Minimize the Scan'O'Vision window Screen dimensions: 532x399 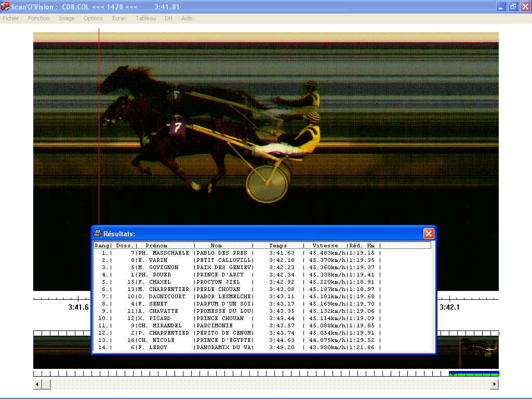(501, 6)
